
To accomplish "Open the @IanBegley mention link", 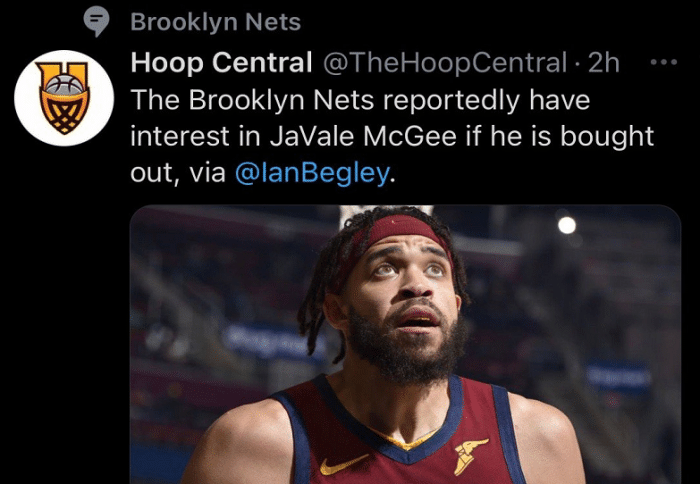I will tap(314, 173).
